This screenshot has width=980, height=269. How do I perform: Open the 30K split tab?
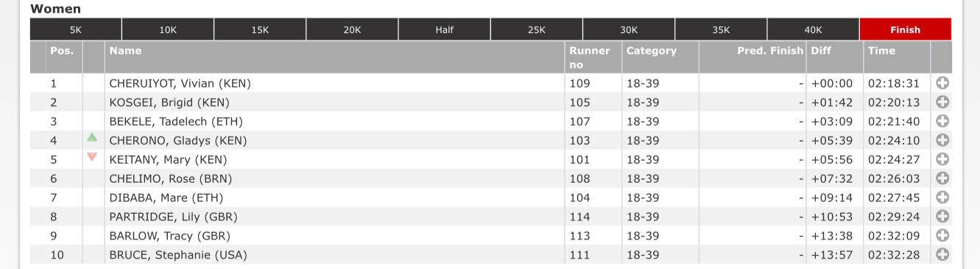pyautogui.click(x=629, y=29)
